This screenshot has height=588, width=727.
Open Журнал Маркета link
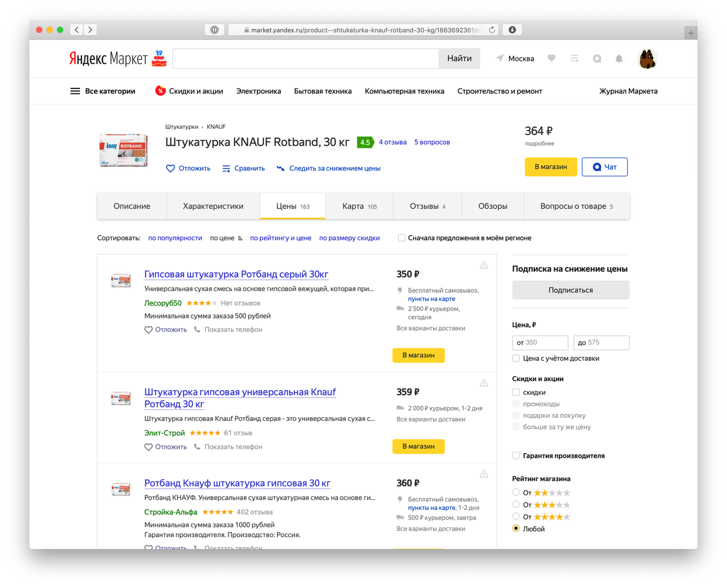628,91
